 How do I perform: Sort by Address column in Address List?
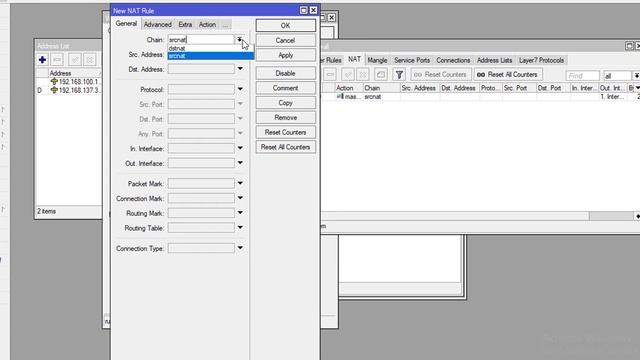(75, 73)
